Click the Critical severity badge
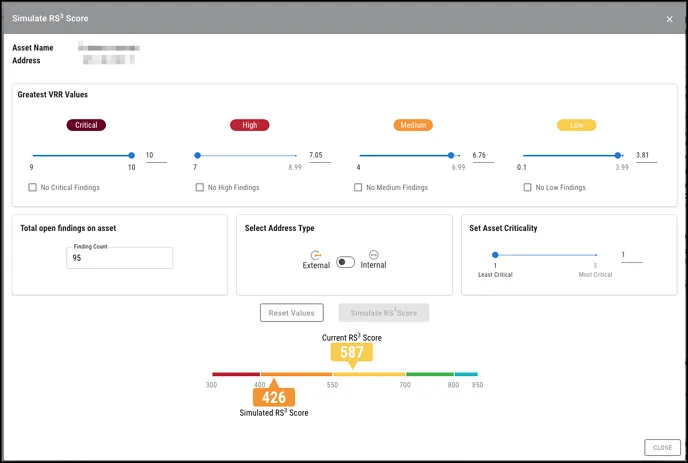The image size is (688, 463). [86, 125]
